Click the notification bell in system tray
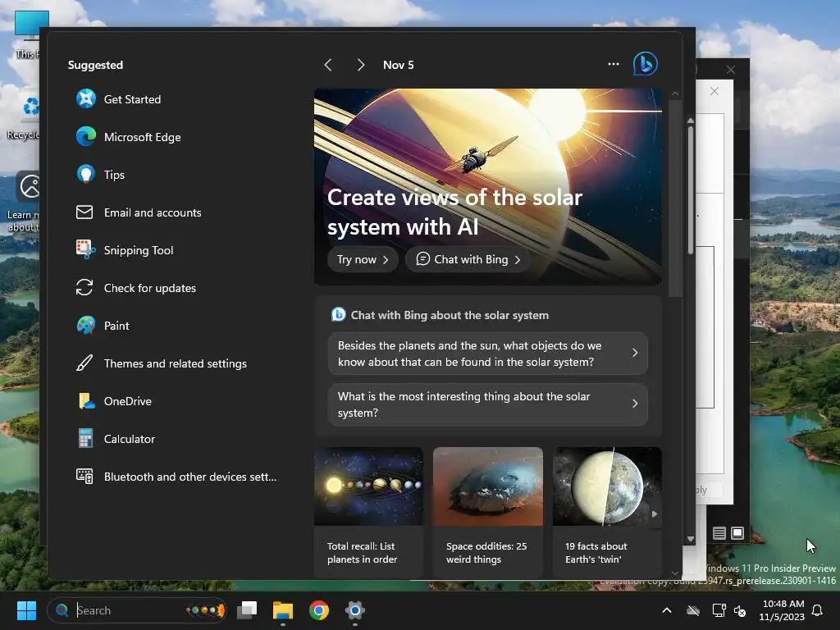840x630 pixels. 818,610
